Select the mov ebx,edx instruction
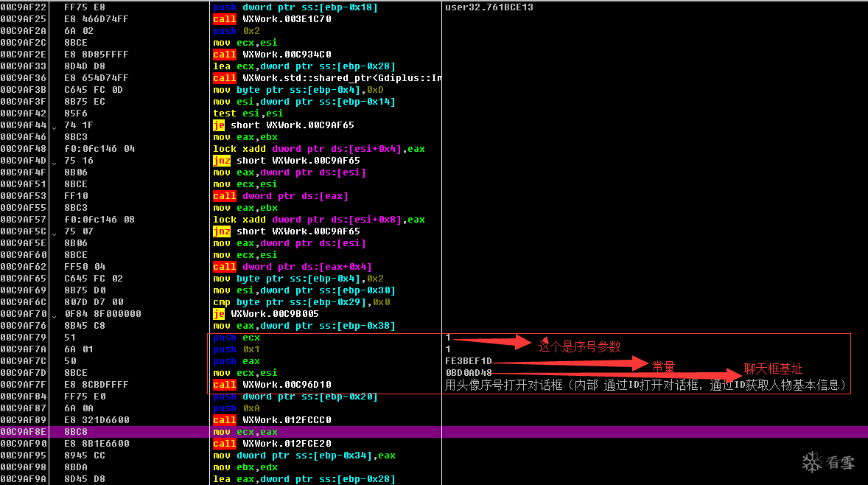Viewport: 868px width, 485px height. (x=245, y=467)
